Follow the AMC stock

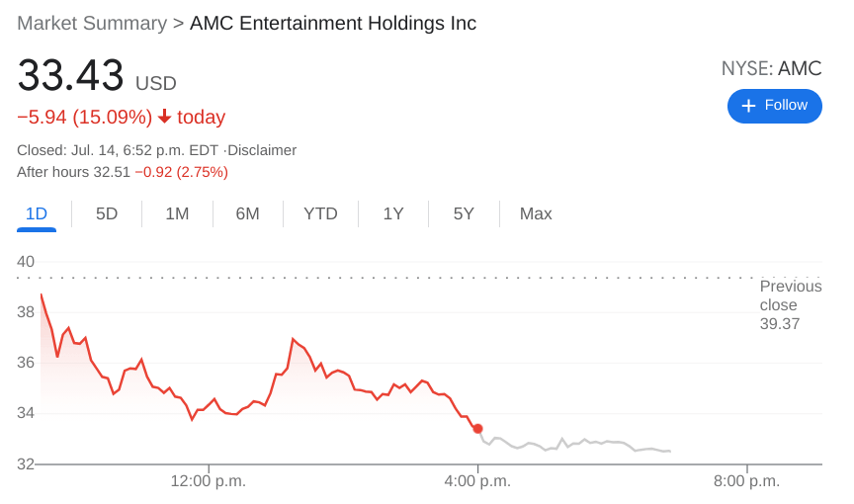coord(775,106)
